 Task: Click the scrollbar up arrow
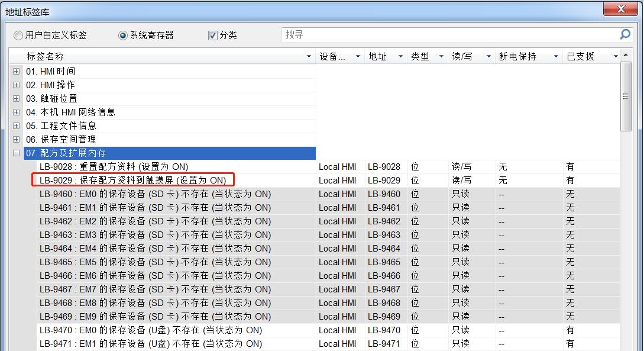tap(626, 54)
